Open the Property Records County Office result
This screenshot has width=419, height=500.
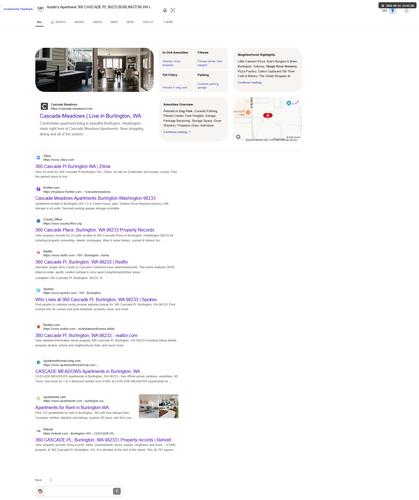95,230
